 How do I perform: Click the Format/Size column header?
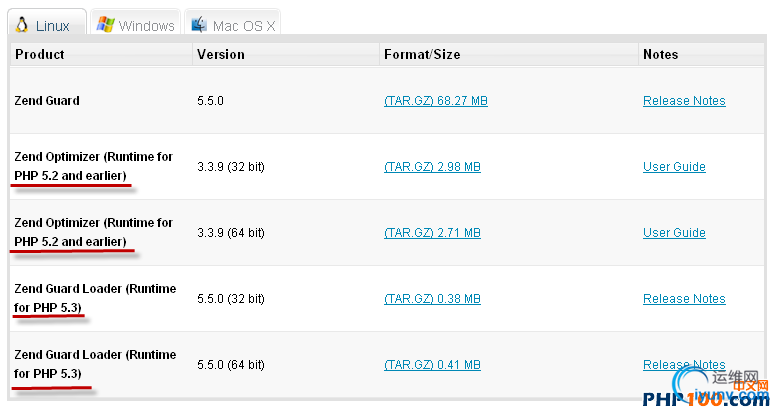422,55
